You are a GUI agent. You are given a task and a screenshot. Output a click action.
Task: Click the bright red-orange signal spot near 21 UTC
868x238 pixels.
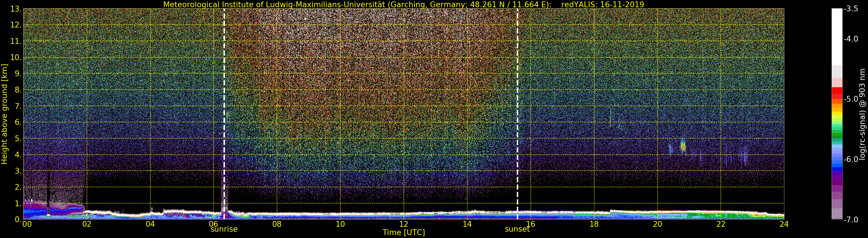[683, 146]
